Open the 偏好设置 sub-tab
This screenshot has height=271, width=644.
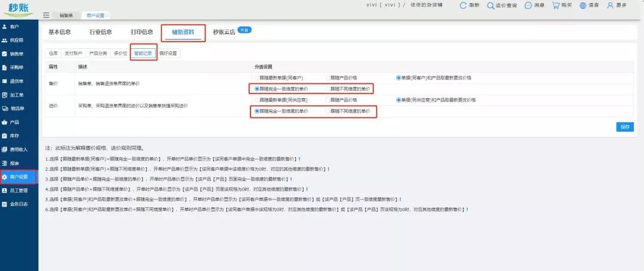click(168, 53)
